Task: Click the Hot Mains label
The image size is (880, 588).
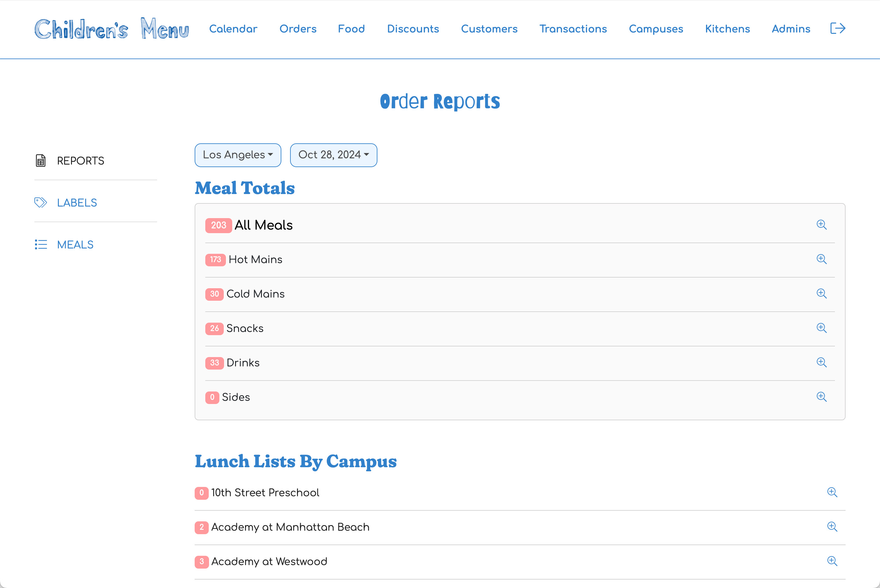Action: coord(255,259)
